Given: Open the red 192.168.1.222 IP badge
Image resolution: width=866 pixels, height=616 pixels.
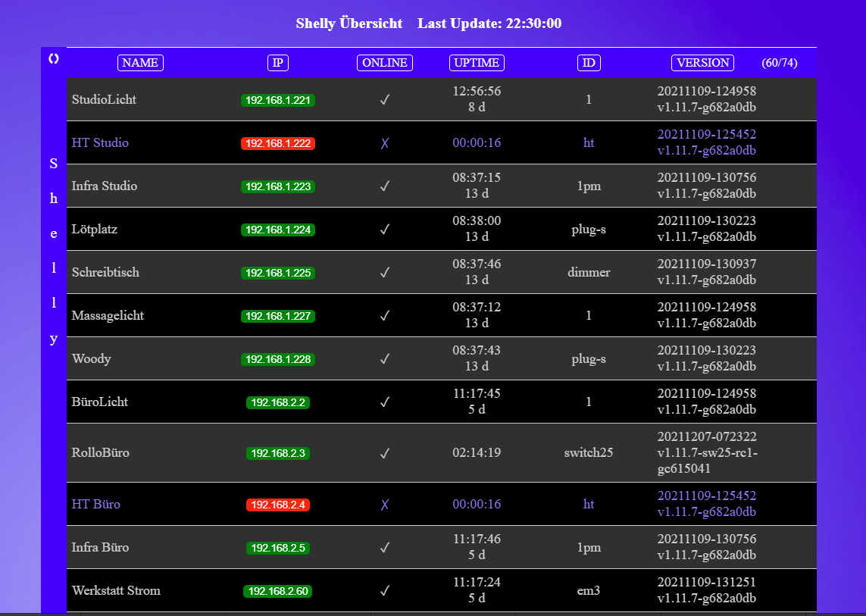Looking at the screenshot, I should 278,143.
